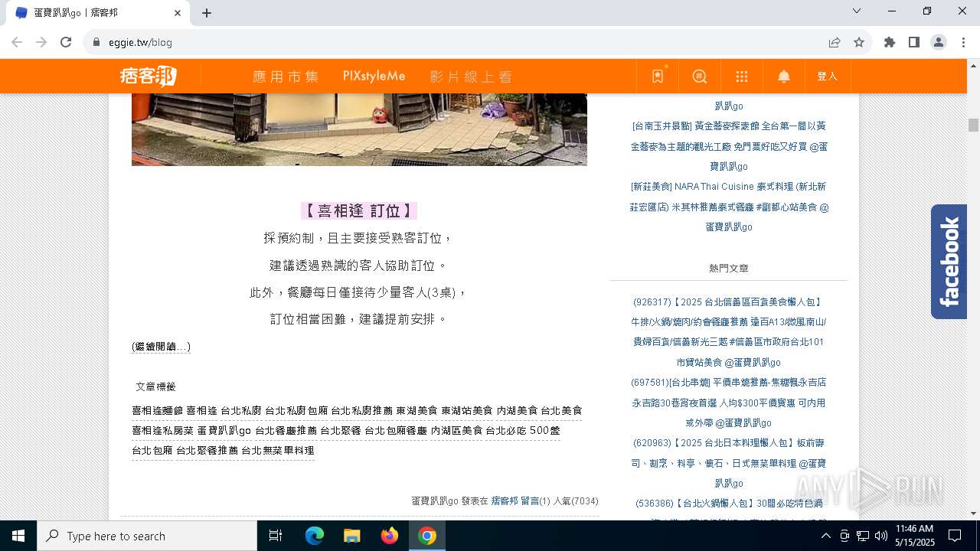Screen dimensions: 980x551
Task: Open the 台北私廚包廂 tag
Action: pyautogui.click(x=296, y=411)
